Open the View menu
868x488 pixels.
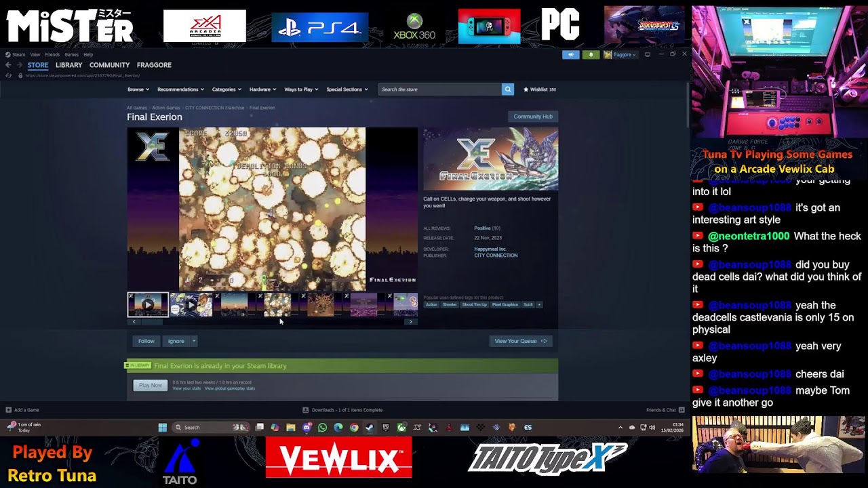[x=35, y=55]
